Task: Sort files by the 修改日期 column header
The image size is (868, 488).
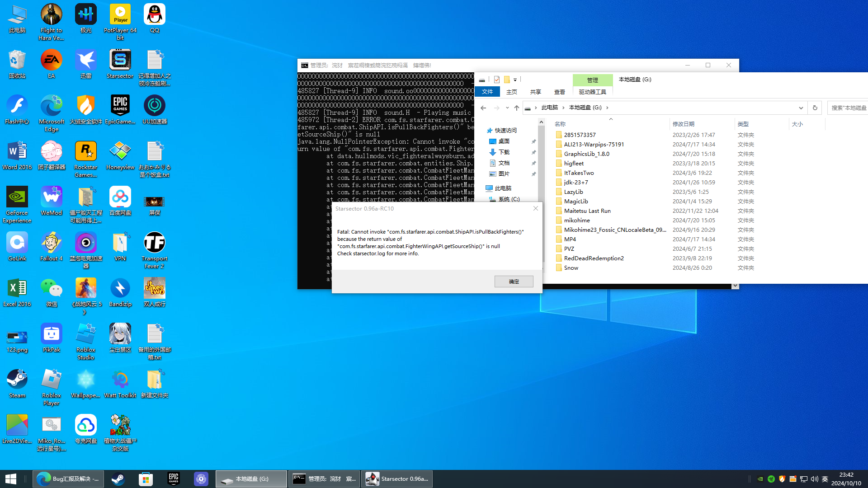Action: [683, 124]
